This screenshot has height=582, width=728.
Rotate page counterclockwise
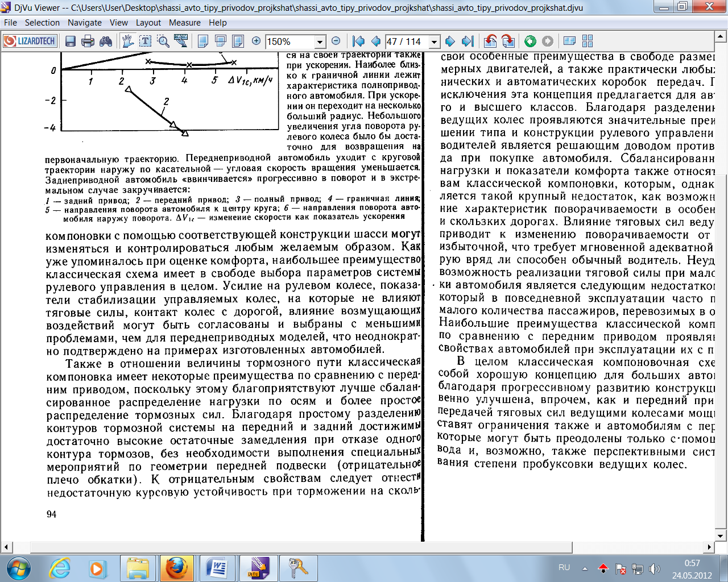click(x=490, y=41)
